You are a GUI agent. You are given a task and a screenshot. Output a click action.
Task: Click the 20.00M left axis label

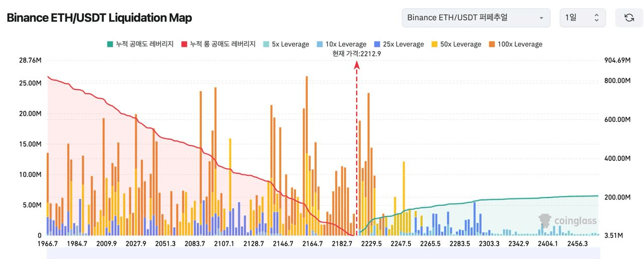(30, 114)
